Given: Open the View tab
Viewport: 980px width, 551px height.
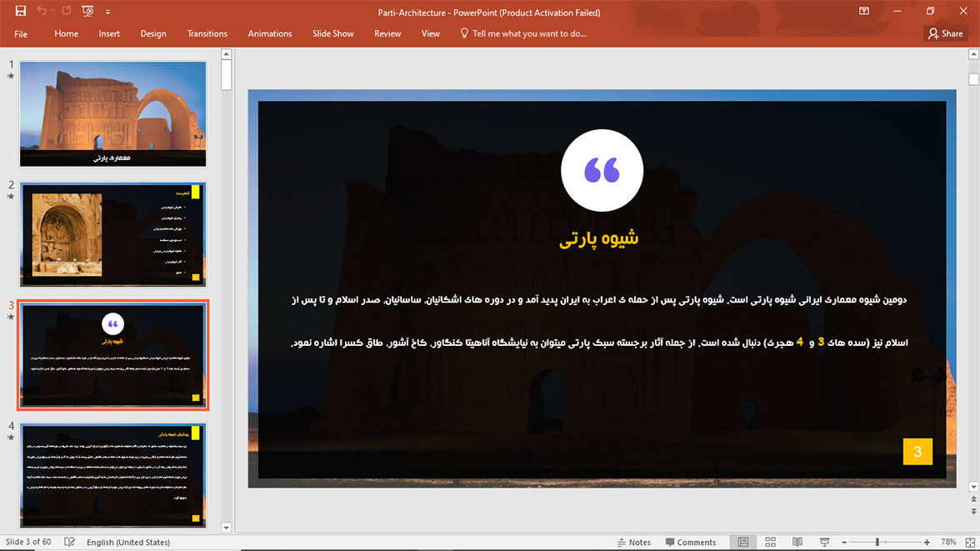Looking at the screenshot, I should (x=431, y=34).
